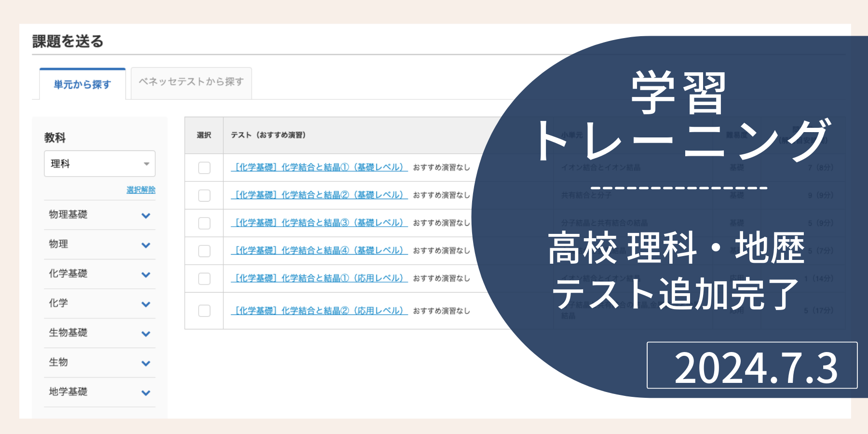
Task: Open the link 化学結合と結晶③（基礎レベル）
Action: point(319,223)
